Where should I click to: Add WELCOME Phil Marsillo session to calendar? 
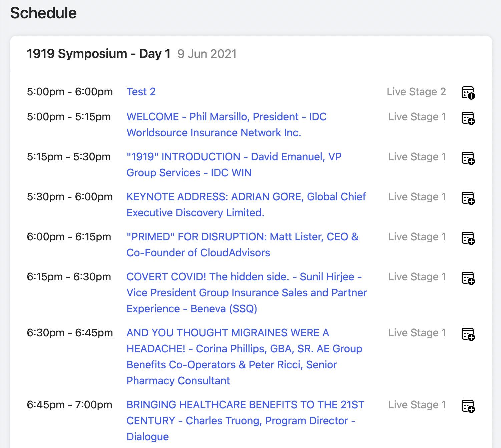468,118
